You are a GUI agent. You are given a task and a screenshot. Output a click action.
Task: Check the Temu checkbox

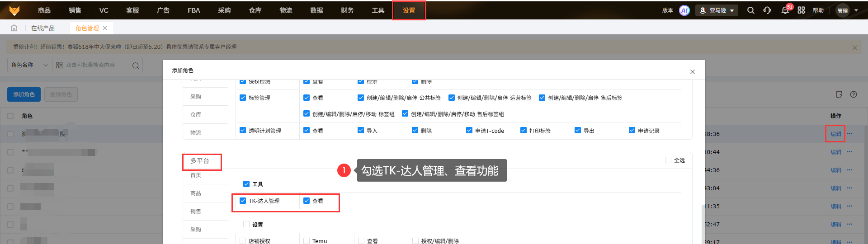coord(307,241)
